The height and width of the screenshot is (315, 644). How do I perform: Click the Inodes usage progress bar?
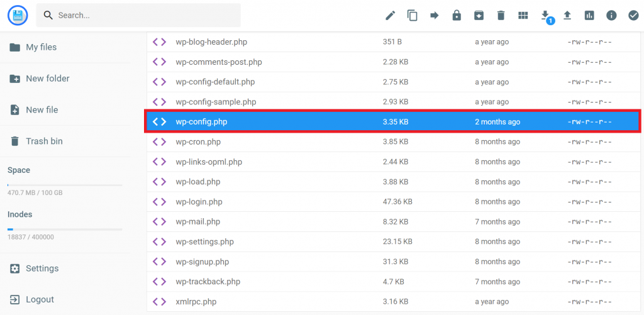(x=65, y=229)
